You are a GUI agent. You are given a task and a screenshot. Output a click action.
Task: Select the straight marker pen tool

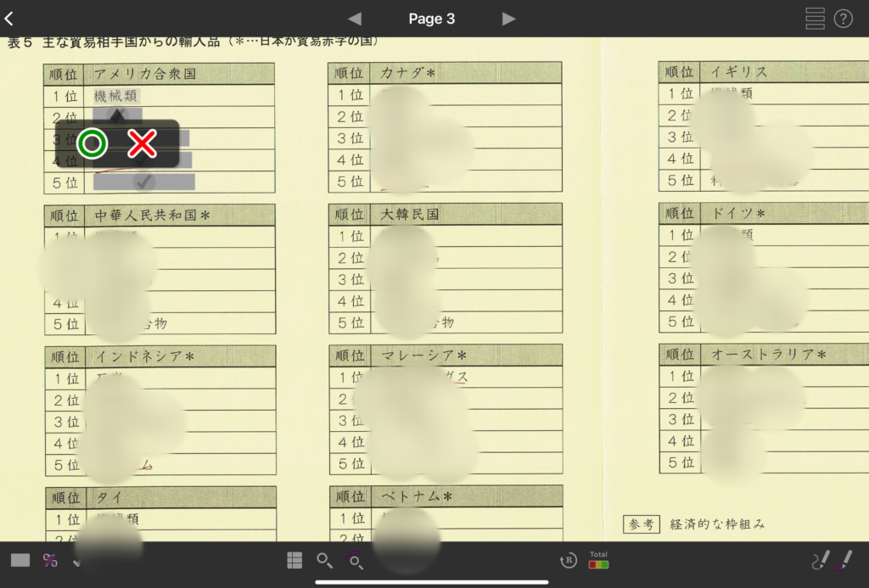(845, 559)
